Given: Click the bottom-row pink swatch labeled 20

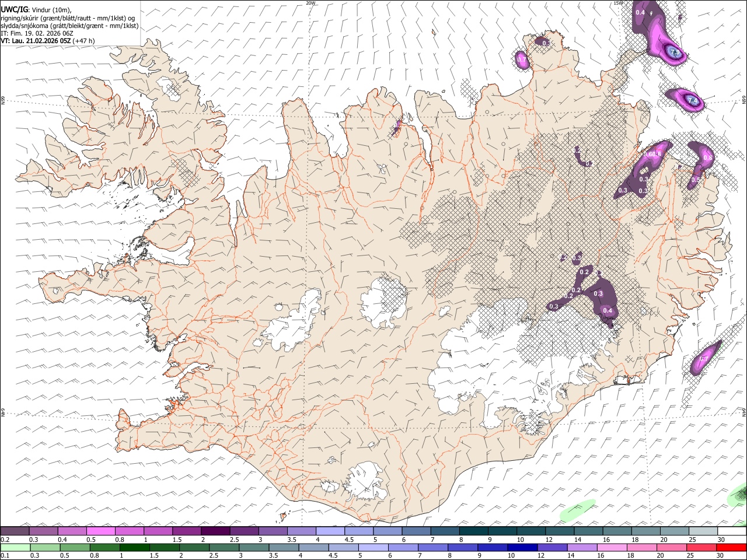Looking at the screenshot, I should tap(671, 548).
